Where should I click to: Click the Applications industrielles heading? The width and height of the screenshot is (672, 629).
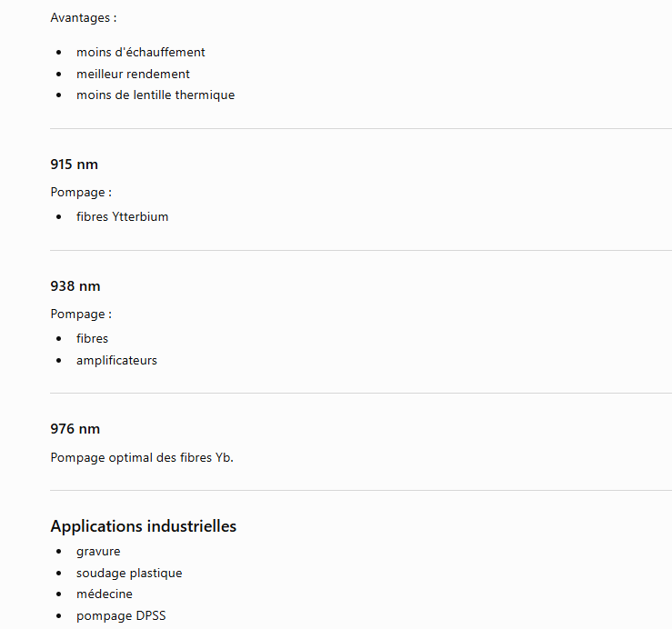143,526
